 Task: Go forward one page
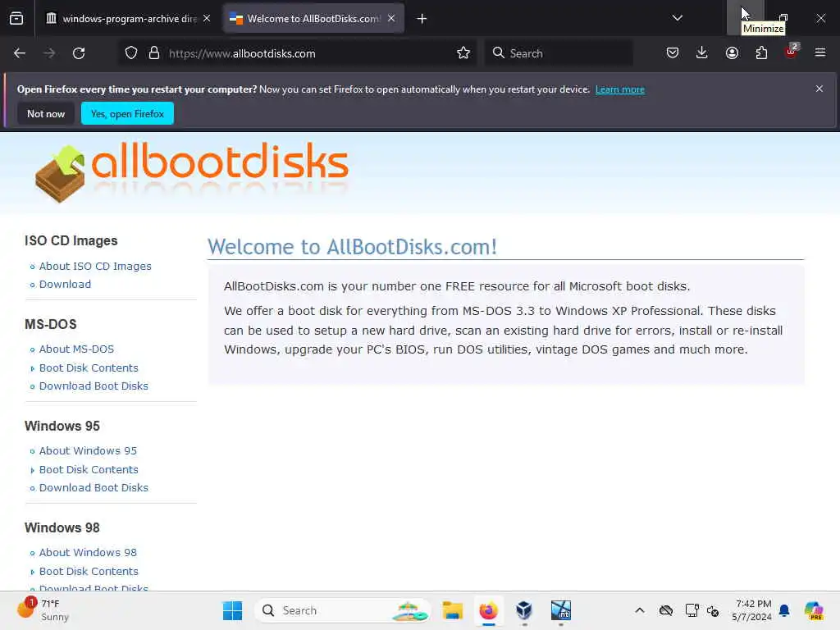(x=49, y=53)
